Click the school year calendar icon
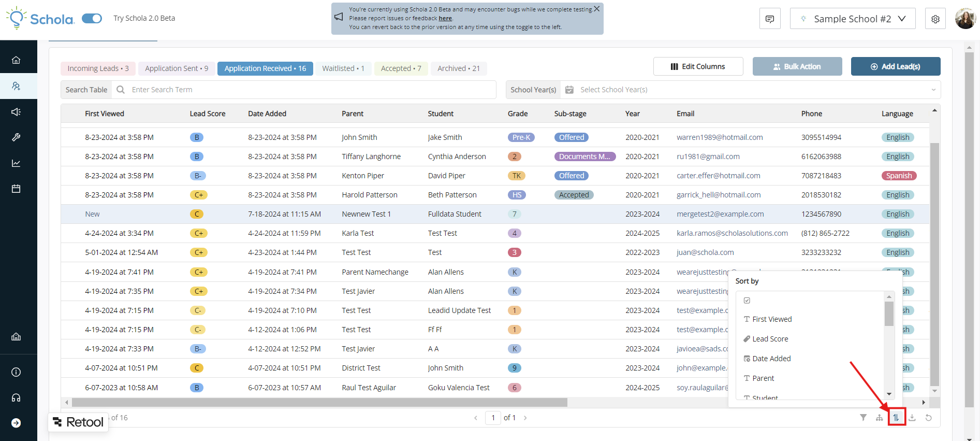 pos(569,90)
